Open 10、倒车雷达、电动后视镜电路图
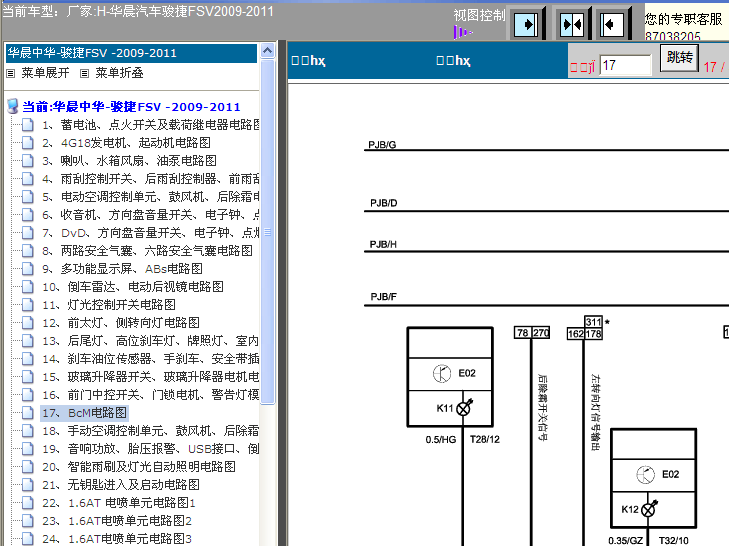The height and width of the screenshot is (546, 729). (x=133, y=287)
